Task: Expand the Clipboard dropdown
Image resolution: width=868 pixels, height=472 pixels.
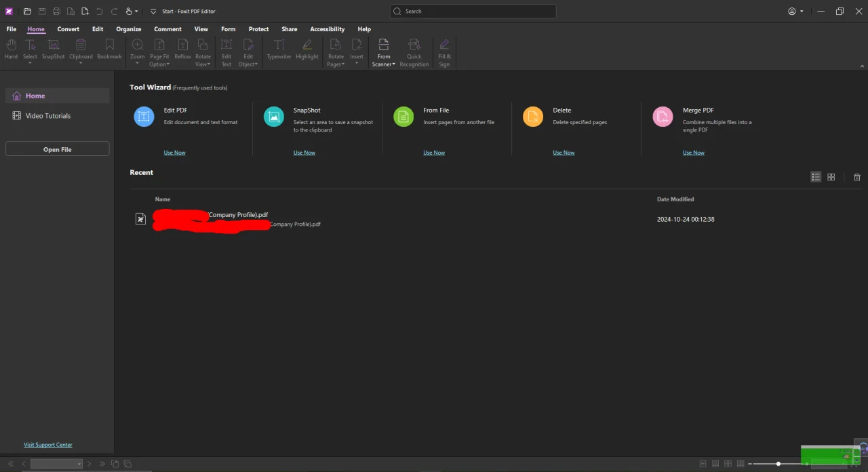Action: pos(81,62)
